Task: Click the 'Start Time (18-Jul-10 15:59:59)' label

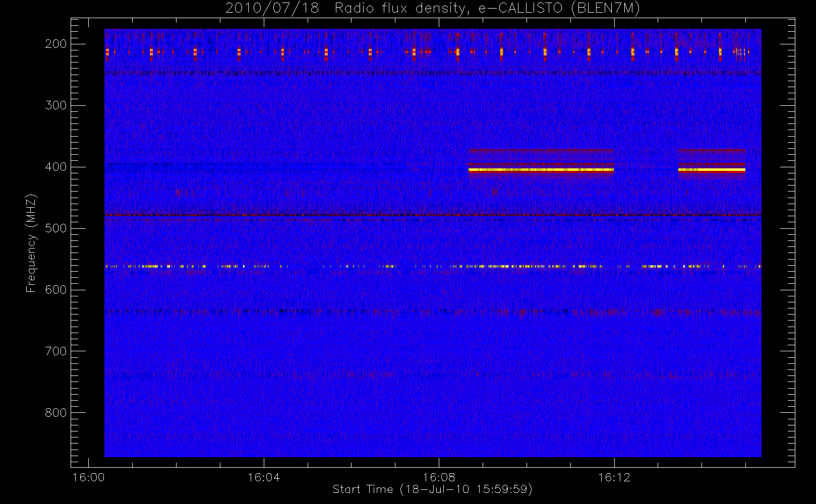Action: point(433,489)
